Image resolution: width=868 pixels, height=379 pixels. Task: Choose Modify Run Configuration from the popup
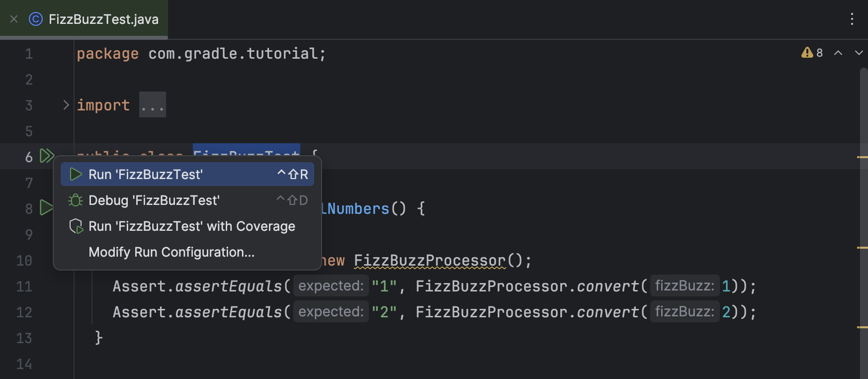coord(171,252)
